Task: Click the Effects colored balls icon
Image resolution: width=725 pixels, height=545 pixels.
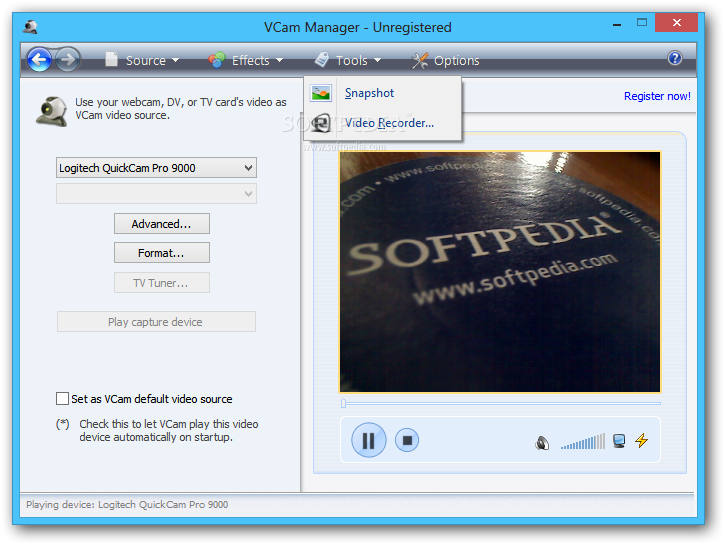Action: [x=216, y=60]
